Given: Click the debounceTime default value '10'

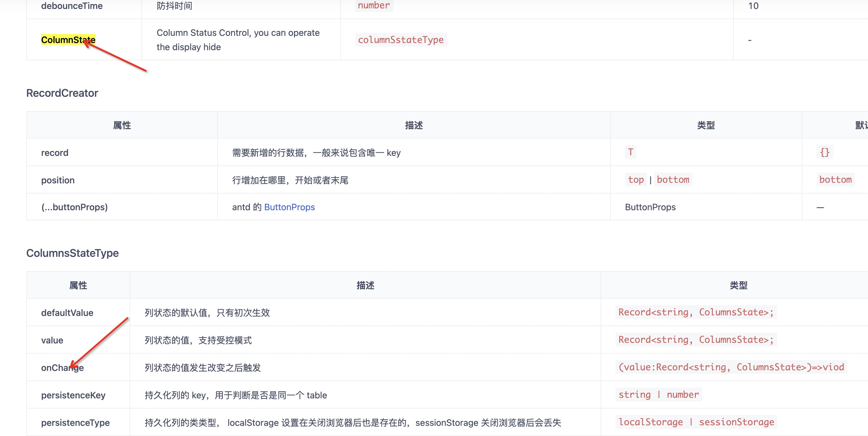Looking at the screenshot, I should (x=753, y=6).
